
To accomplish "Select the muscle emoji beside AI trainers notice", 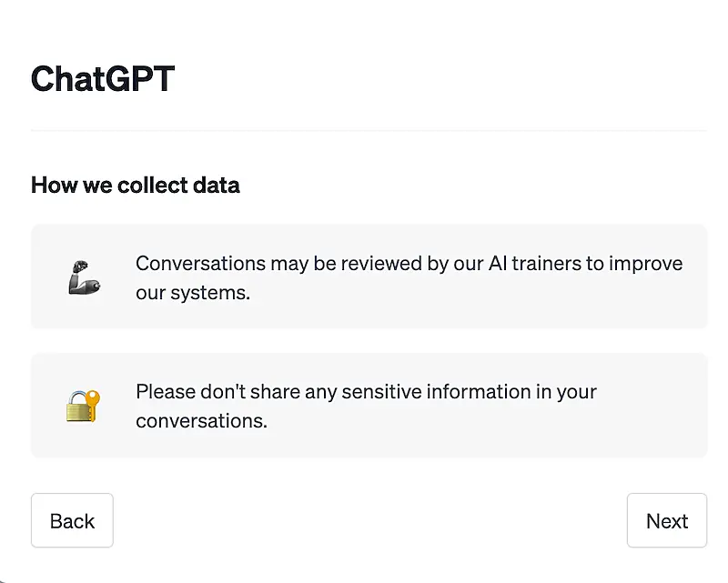I will [82, 277].
